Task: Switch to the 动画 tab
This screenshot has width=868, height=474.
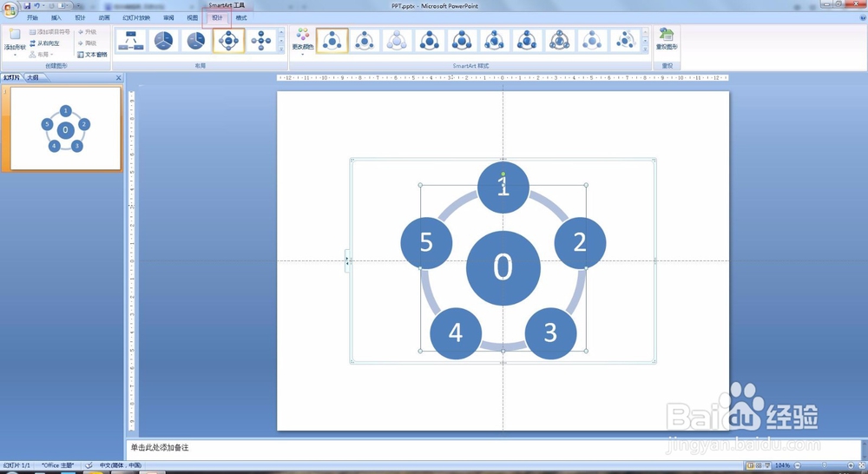Action: (104, 17)
